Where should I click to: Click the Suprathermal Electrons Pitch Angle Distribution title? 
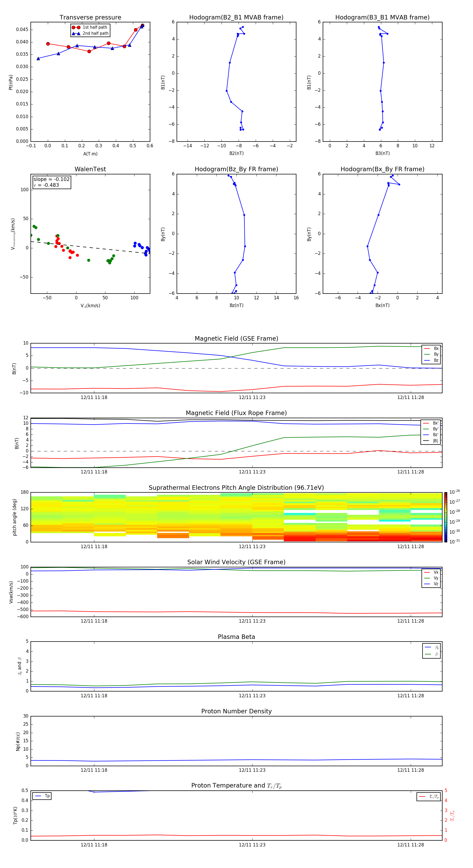point(236,488)
